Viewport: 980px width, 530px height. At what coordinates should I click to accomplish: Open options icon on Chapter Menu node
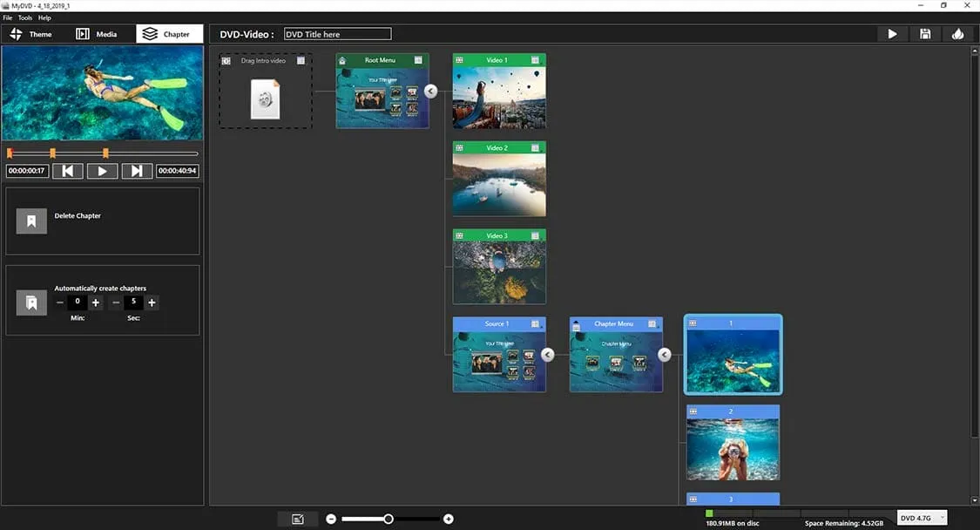point(652,324)
